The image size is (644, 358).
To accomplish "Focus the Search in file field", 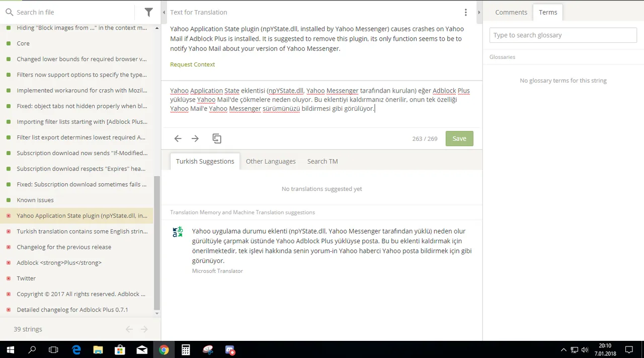I will point(74,12).
